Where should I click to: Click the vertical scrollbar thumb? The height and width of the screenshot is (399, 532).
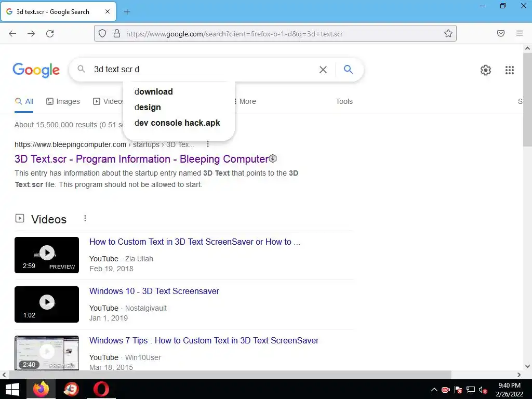click(x=527, y=100)
